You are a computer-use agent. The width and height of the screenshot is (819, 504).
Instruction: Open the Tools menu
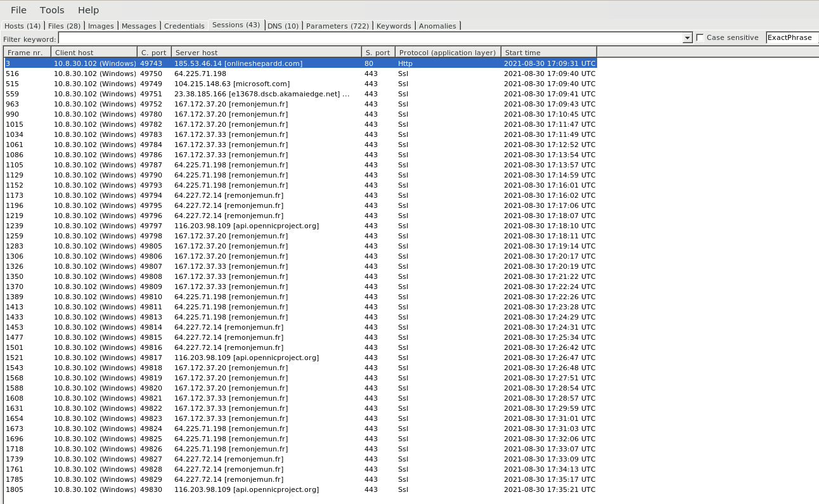tap(52, 10)
